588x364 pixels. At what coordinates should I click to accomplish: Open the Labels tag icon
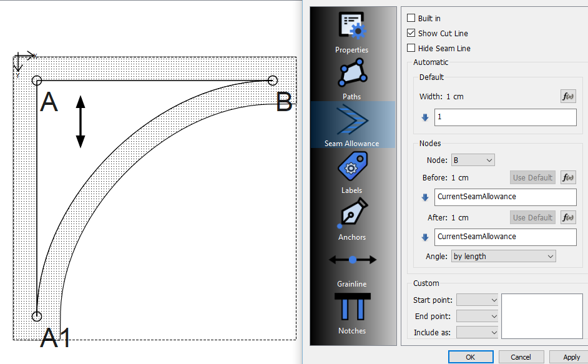pyautogui.click(x=352, y=167)
